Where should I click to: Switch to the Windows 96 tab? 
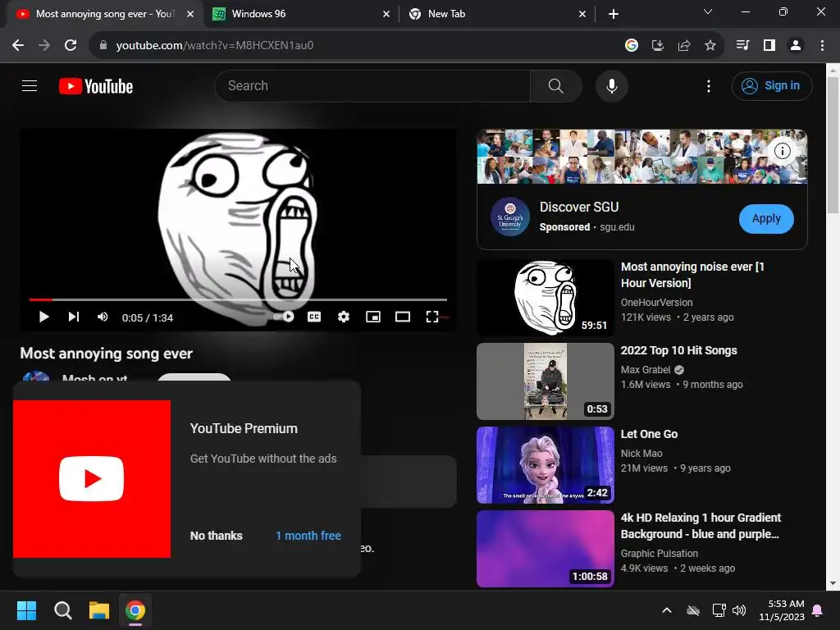(300, 14)
